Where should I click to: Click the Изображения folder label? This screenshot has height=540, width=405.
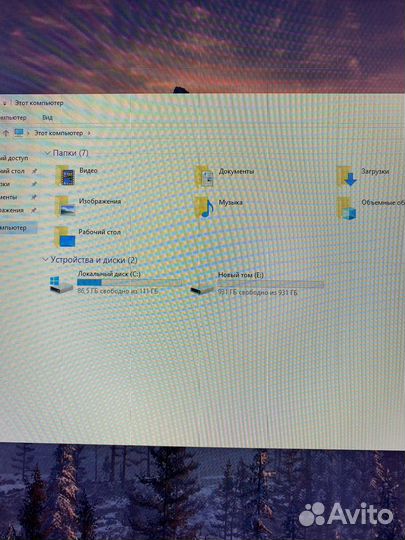click(100, 201)
